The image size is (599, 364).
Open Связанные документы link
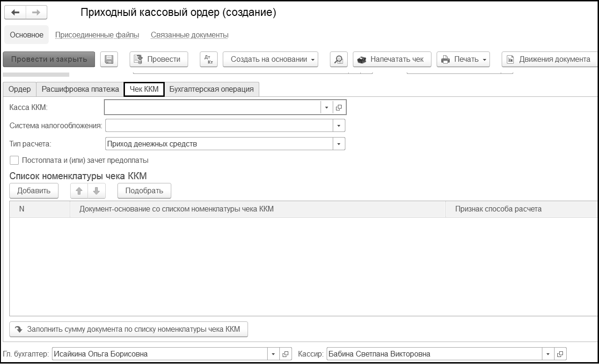pos(190,35)
